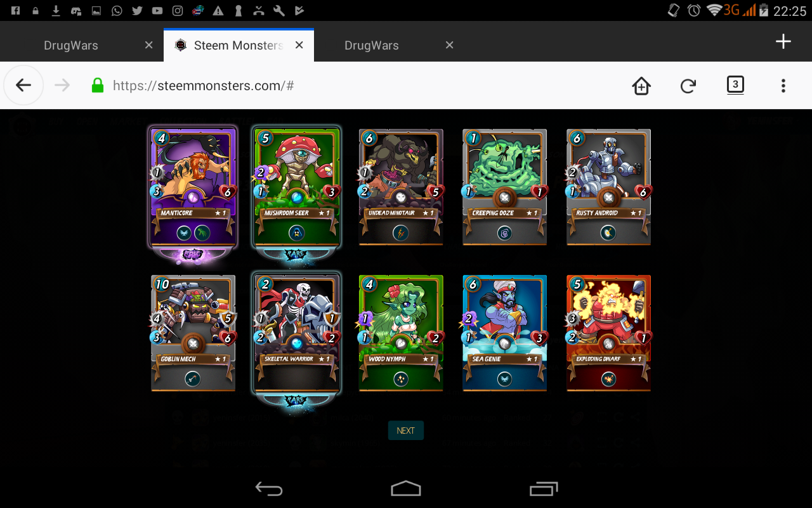This screenshot has height=508, width=812.
Task: Click the clock reading "22:25"
Action: [790, 11]
